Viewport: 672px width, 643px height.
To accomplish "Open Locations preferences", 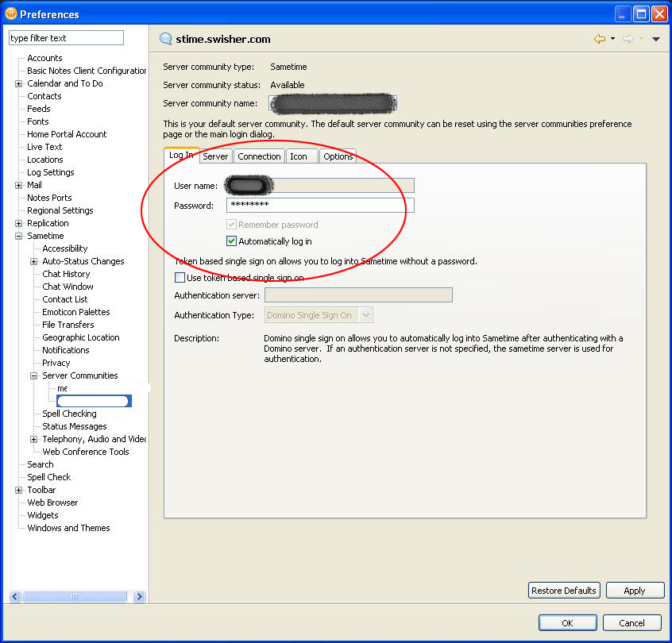I will pos(45,160).
